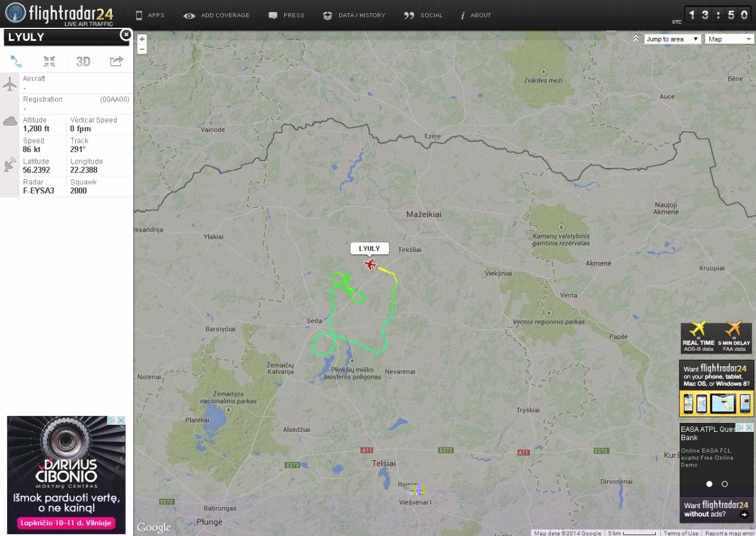Screen dimensions: 756x536
Task: Click the Terms of Use link
Action: tap(680, 533)
